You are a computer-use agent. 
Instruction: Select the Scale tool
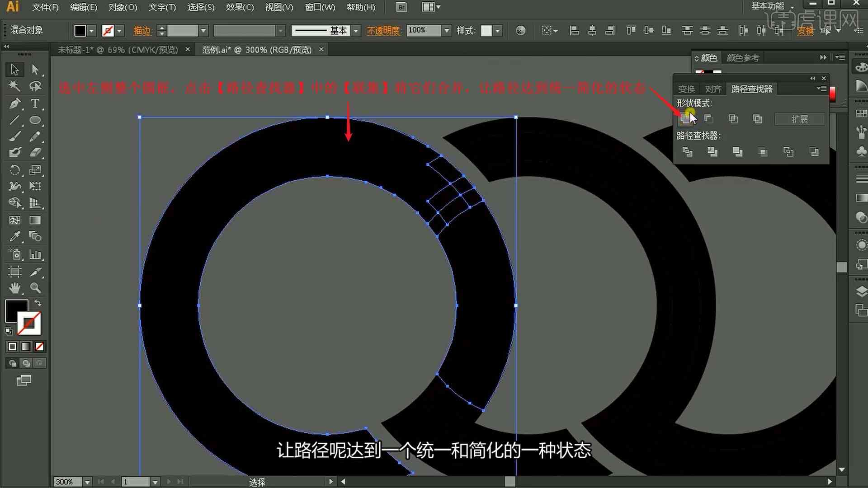click(x=35, y=170)
